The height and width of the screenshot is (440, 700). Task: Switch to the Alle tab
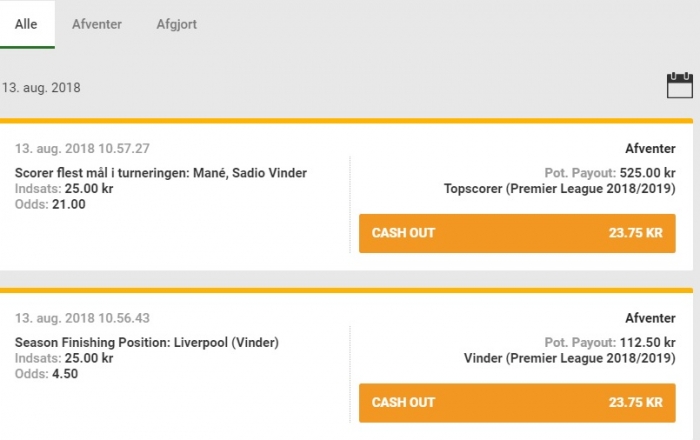point(26,24)
